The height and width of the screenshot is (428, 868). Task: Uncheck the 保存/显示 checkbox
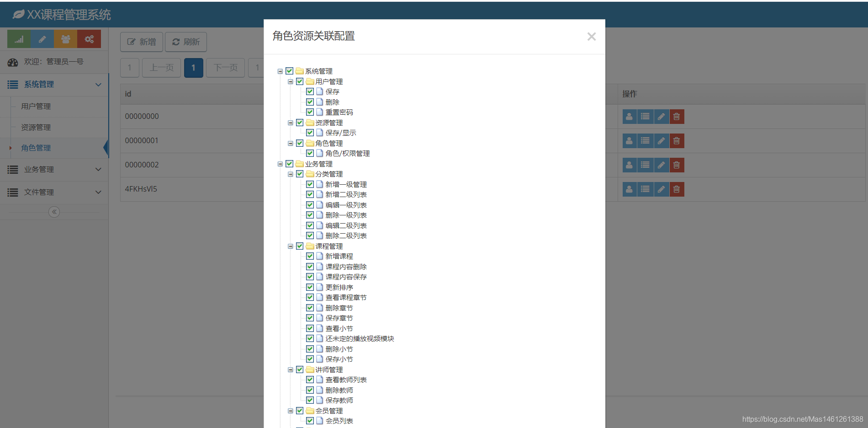point(310,133)
